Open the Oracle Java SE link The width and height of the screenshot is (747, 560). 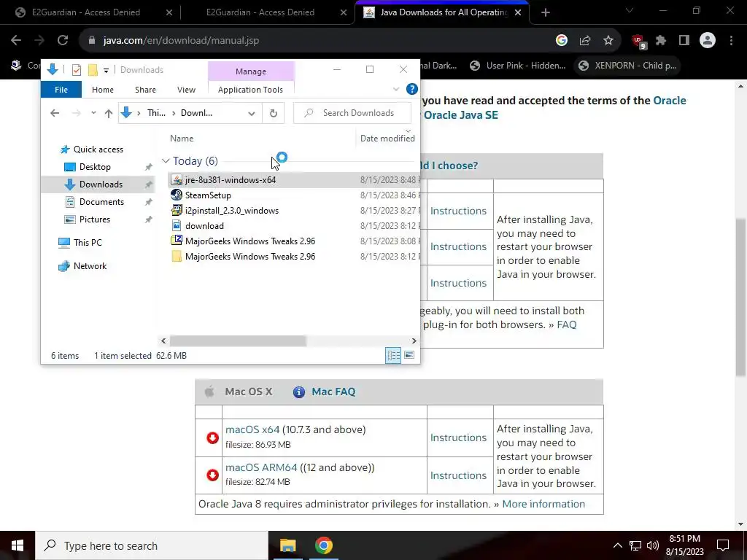click(x=461, y=114)
